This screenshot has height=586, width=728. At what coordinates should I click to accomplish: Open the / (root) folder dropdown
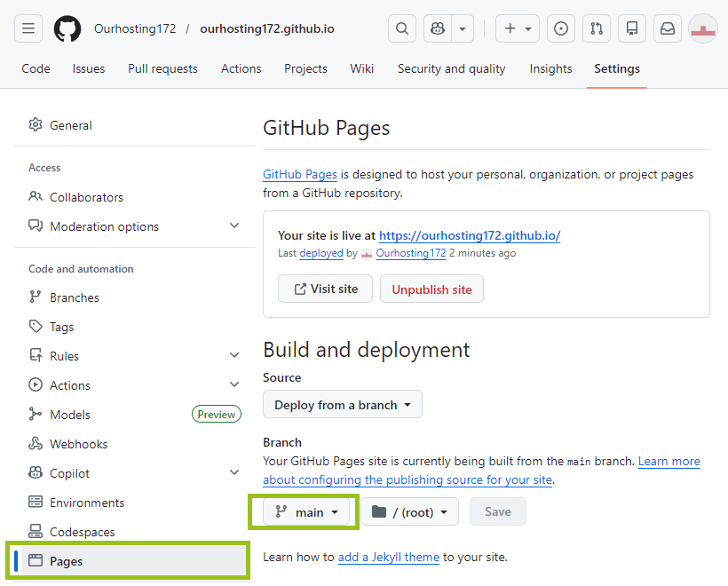(x=410, y=512)
